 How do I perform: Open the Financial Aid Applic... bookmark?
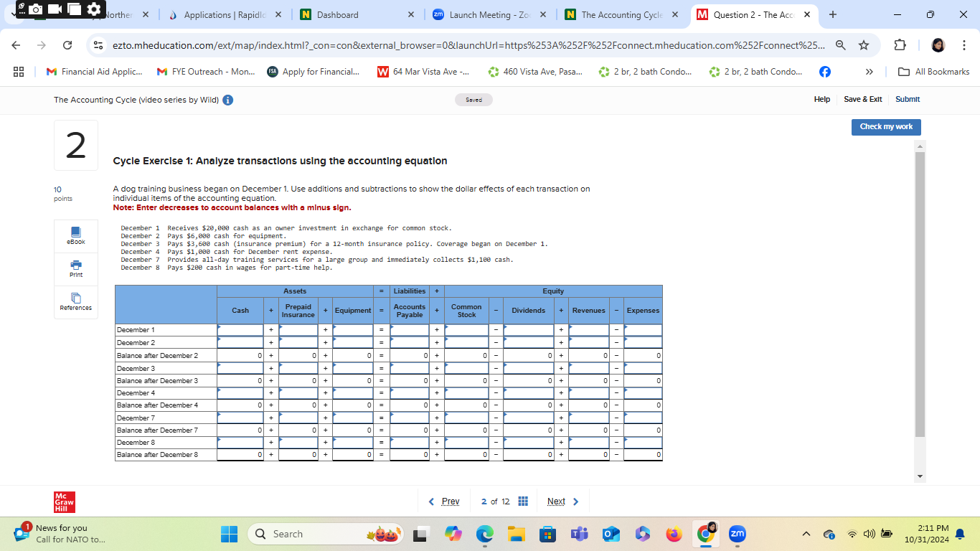[94, 72]
